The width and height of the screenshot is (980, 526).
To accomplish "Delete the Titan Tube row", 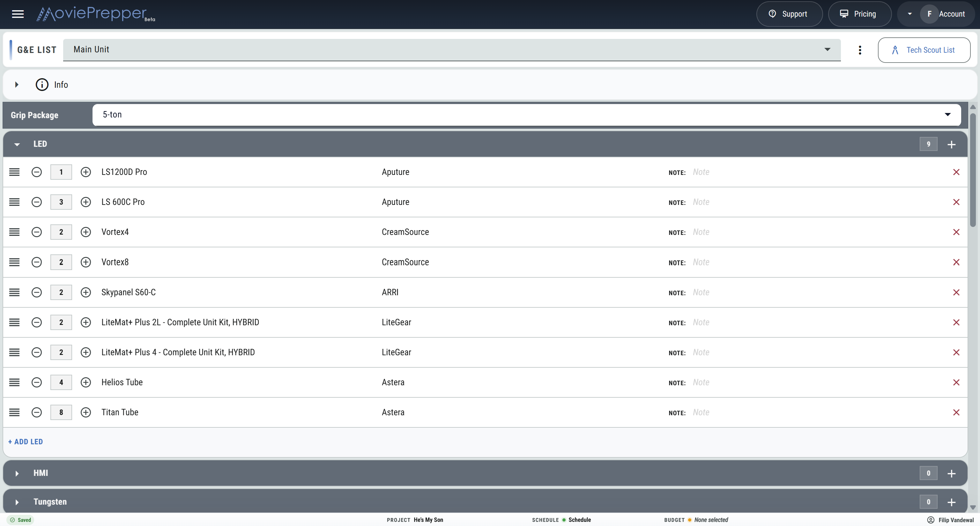I will [956, 412].
